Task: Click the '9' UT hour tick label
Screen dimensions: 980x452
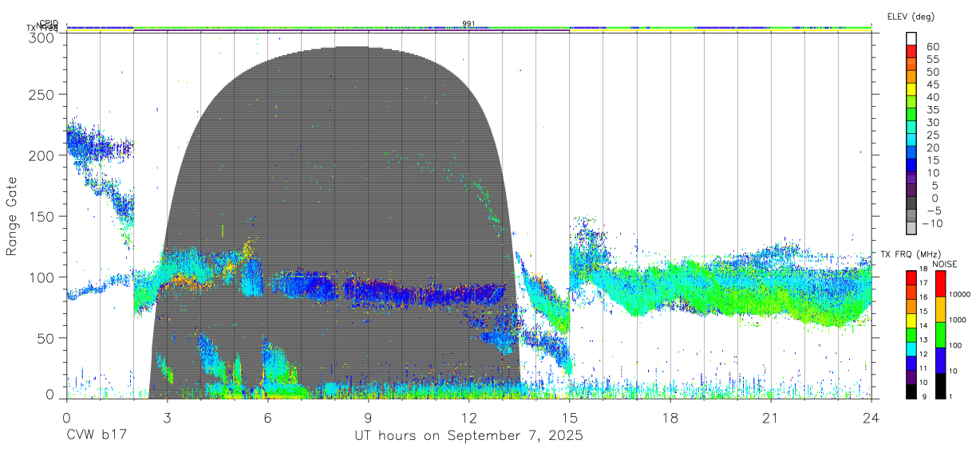Action: (x=368, y=418)
